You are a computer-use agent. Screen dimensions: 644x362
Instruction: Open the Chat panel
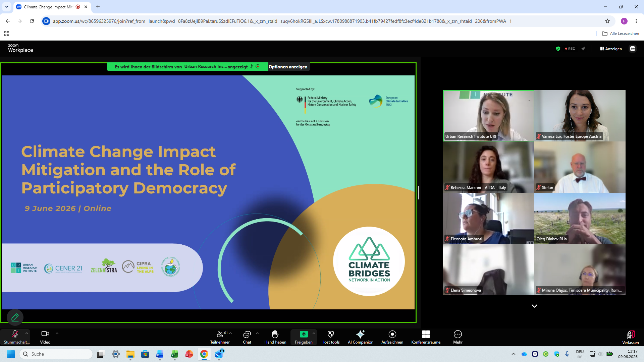[247, 337]
